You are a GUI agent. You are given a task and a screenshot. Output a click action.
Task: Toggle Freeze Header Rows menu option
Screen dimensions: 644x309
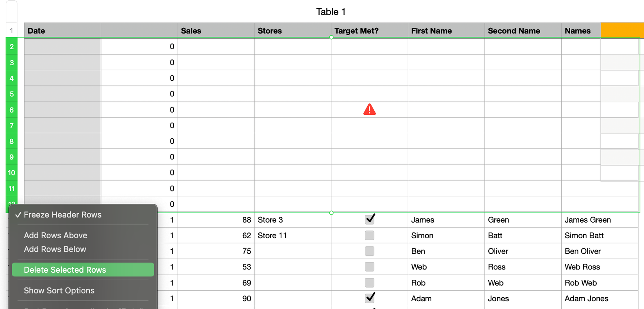click(x=62, y=215)
